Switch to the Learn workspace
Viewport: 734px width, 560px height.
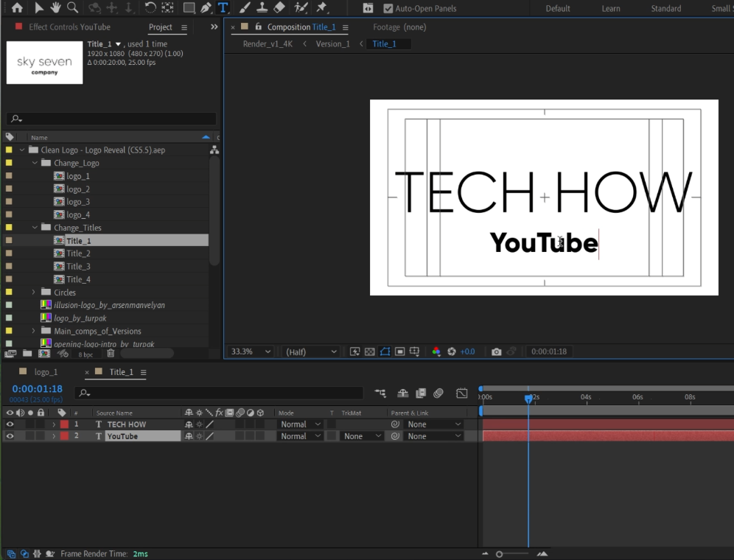pyautogui.click(x=610, y=9)
